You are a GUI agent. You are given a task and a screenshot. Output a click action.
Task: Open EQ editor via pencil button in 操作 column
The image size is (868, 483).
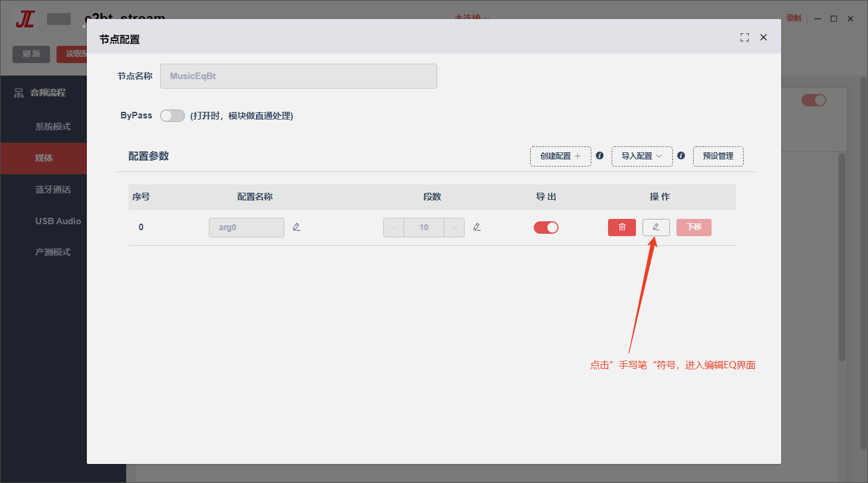tap(656, 227)
